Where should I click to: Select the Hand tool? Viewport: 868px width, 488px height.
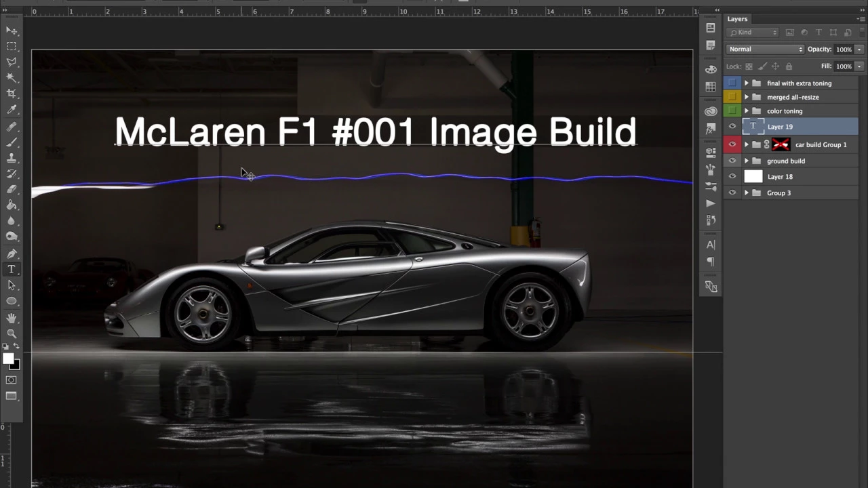[12, 318]
